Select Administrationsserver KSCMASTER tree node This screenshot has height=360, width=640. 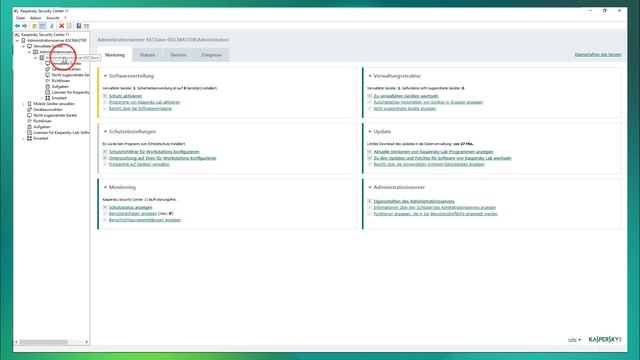pyautogui.click(x=57, y=40)
